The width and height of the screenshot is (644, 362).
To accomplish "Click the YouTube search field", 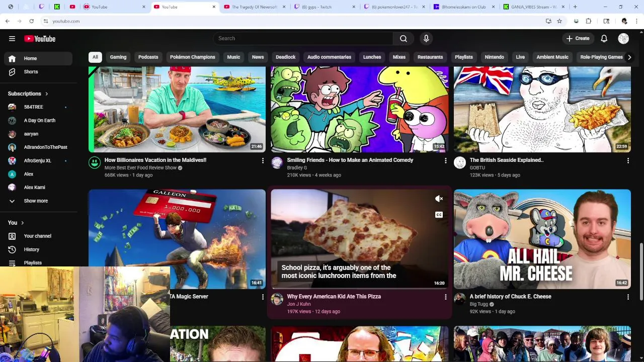I will coord(303,39).
